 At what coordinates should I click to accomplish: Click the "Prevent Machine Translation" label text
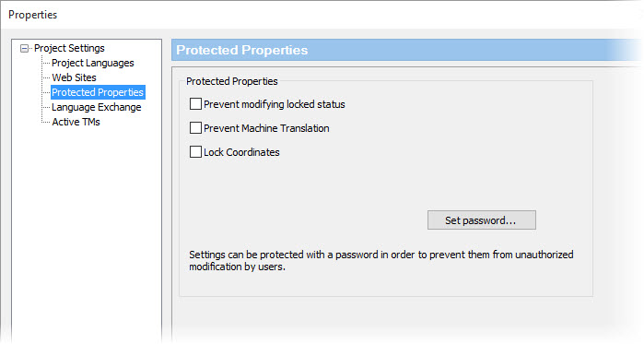point(266,128)
